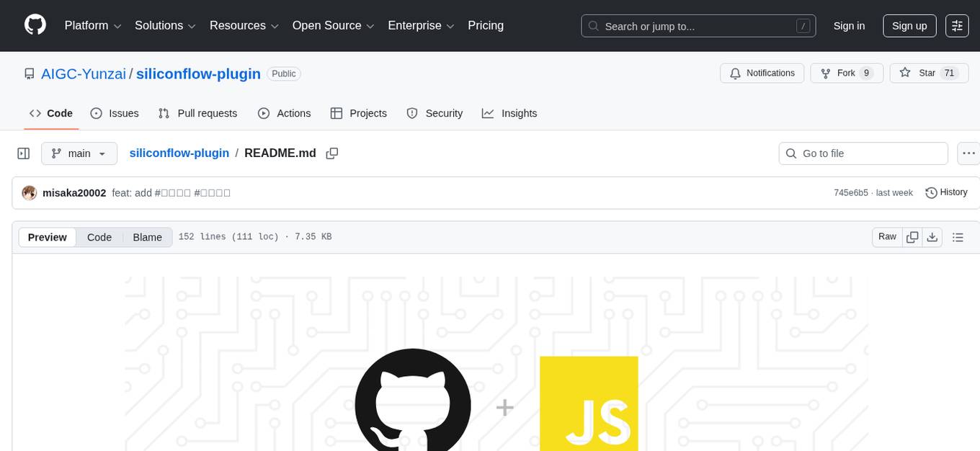Viewport: 980px width, 451px height.
Task: Click the Sign up button
Action: (x=909, y=26)
